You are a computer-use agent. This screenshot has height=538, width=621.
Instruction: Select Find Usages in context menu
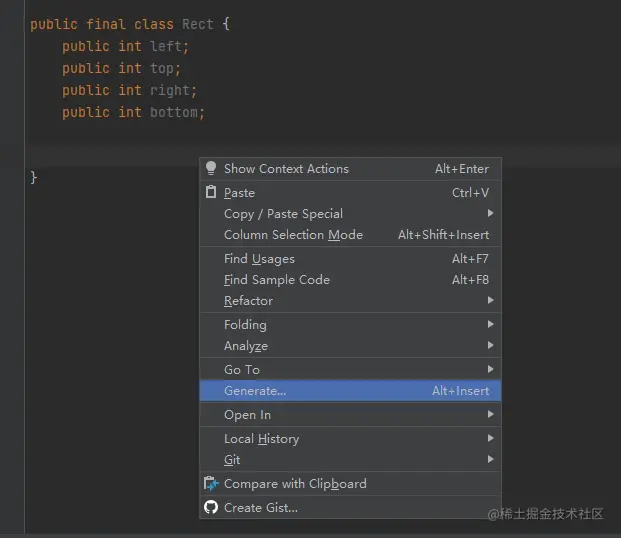click(x=351, y=259)
